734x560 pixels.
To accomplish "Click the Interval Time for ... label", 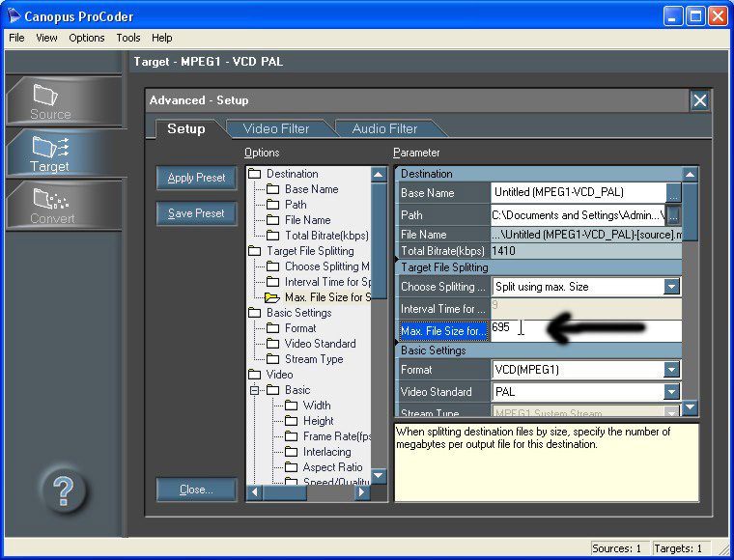I will (442, 309).
